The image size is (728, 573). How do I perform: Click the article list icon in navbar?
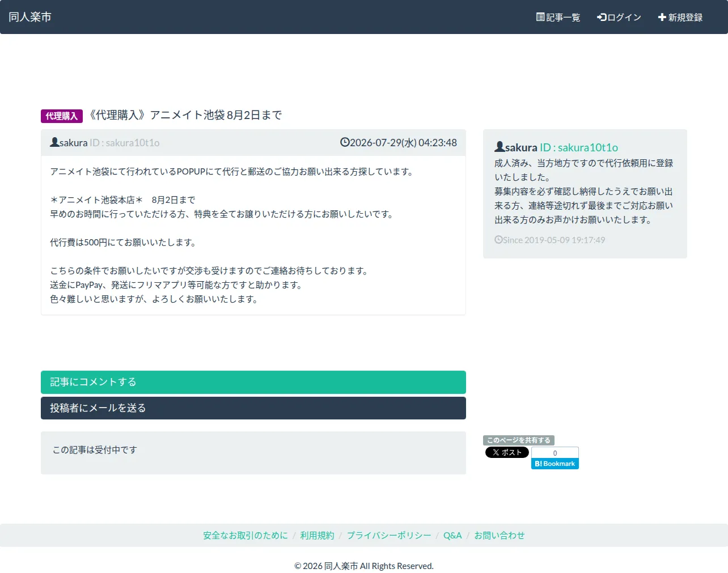point(540,17)
